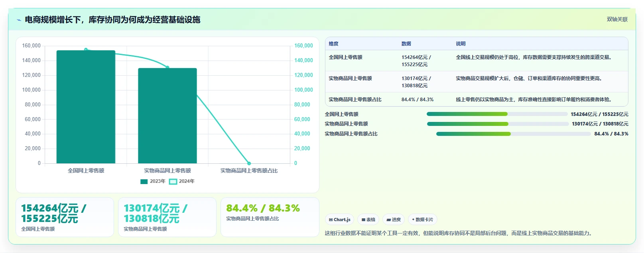Click the 实物商品网上零售额 bar in chart
The height and width of the screenshot is (253, 644).
coord(167,116)
